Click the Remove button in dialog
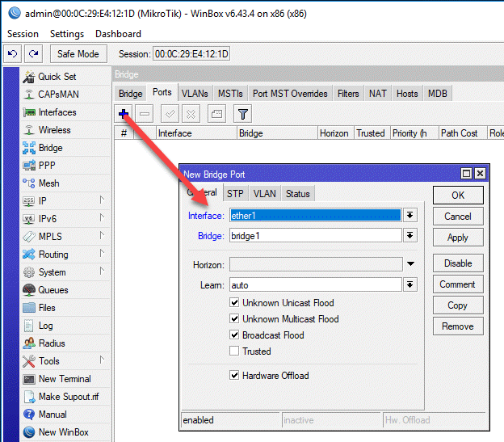Viewport: 504px width, 442px height. 458,326
